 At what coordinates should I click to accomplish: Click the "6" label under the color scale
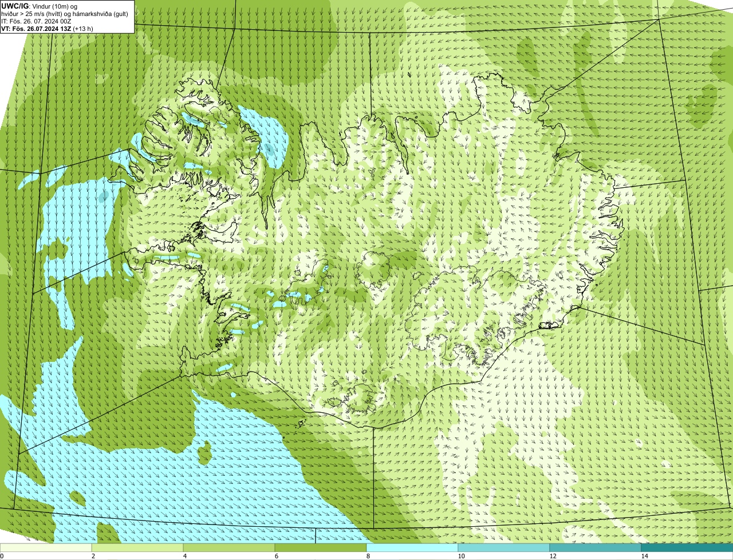click(x=276, y=556)
